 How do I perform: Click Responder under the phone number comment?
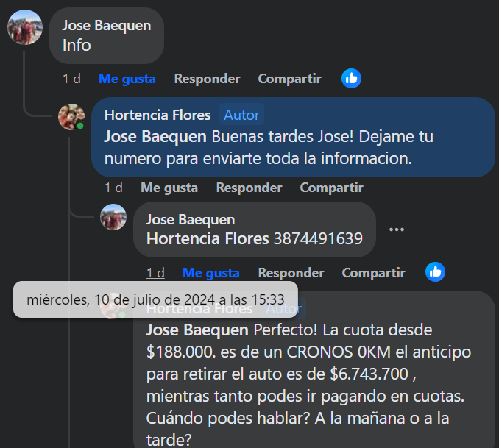(291, 273)
